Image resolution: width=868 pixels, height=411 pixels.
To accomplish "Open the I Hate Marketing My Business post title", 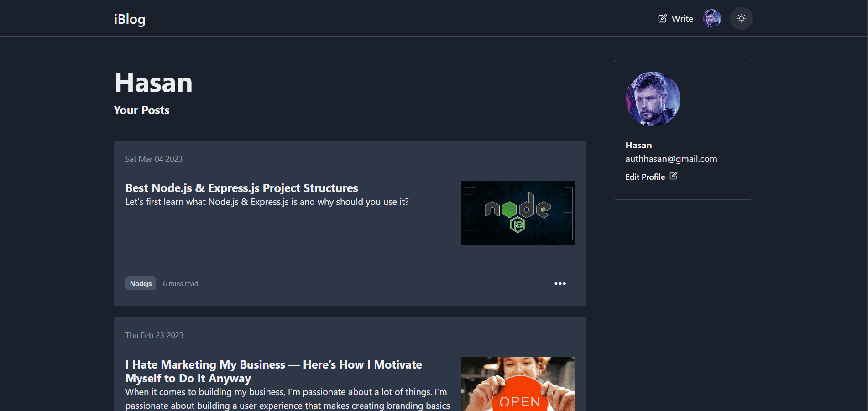I will click(274, 371).
